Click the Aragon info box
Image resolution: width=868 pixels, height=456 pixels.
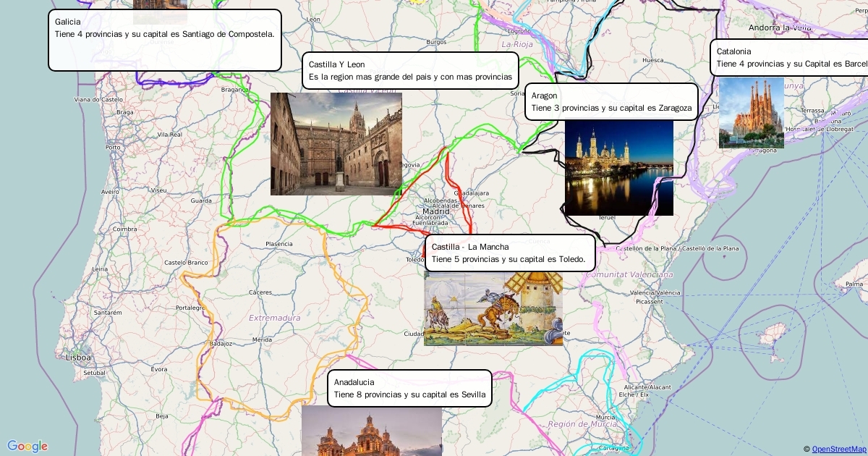tap(610, 101)
